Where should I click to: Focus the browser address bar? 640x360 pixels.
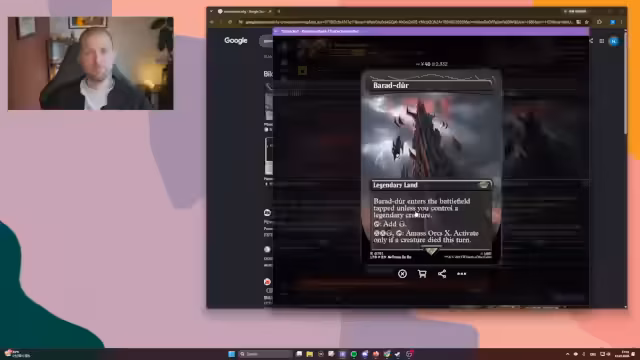(408, 22)
